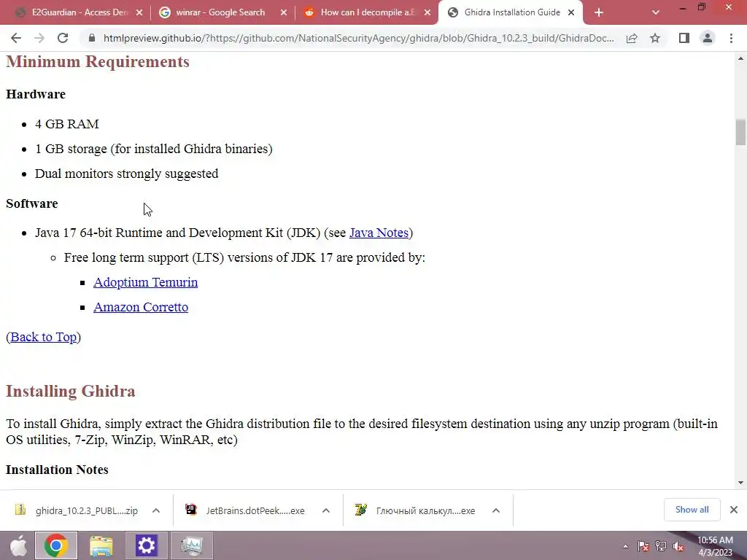Close the winrar Google Search tab
This screenshot has height=560, width=747.
tap(284, 13)
